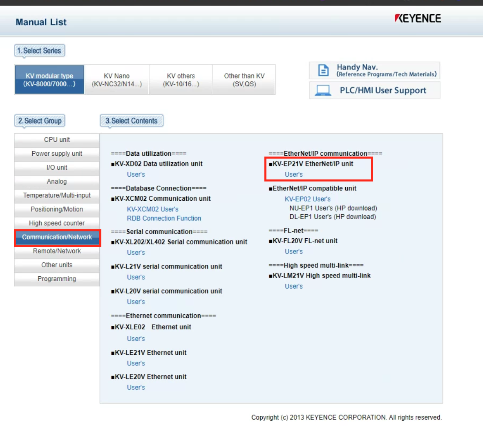
Task: Open KV-L21V serial unit User's manual
Action: pos(136,277)
